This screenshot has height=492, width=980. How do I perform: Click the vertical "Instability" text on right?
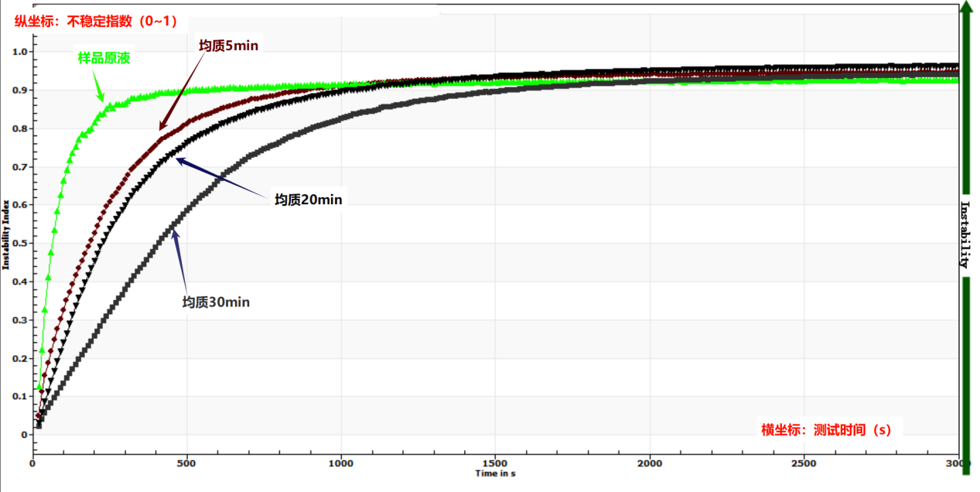(x=965, y=234)
